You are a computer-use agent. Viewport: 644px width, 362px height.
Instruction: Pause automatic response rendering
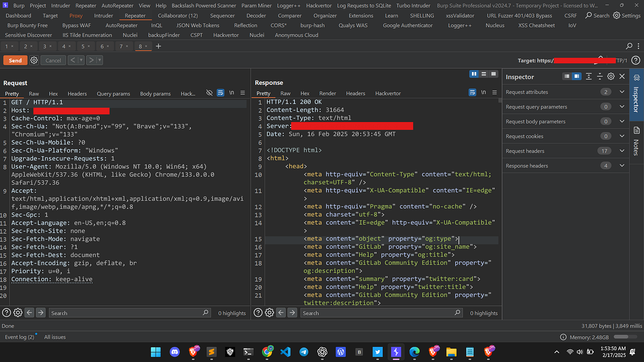point(474,74)
